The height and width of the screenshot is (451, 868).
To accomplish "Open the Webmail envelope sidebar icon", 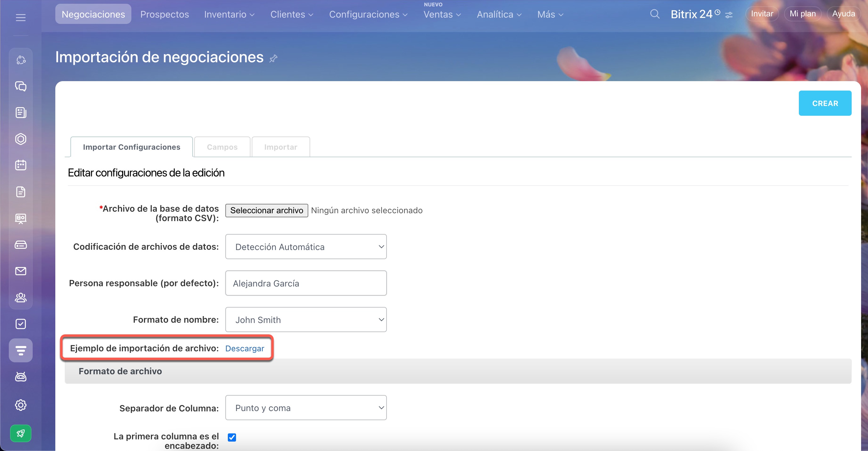I will point(20,271).
